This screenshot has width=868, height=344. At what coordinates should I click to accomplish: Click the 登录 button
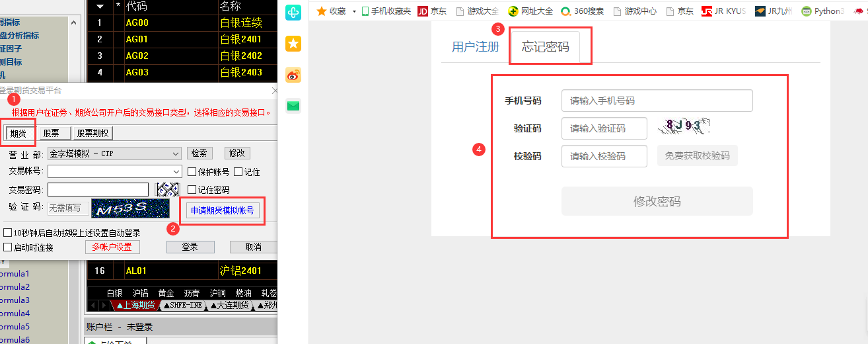190,247
